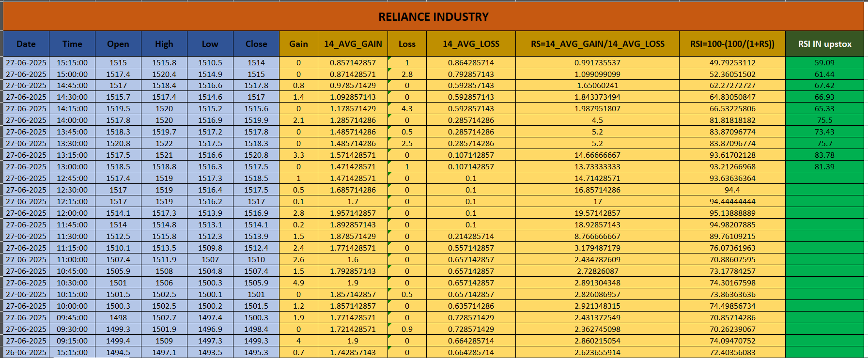The image size is (868, 358).
Task: Select the RSI=100-(100/(1+RS)) header cell
Action: click(732, 44)
